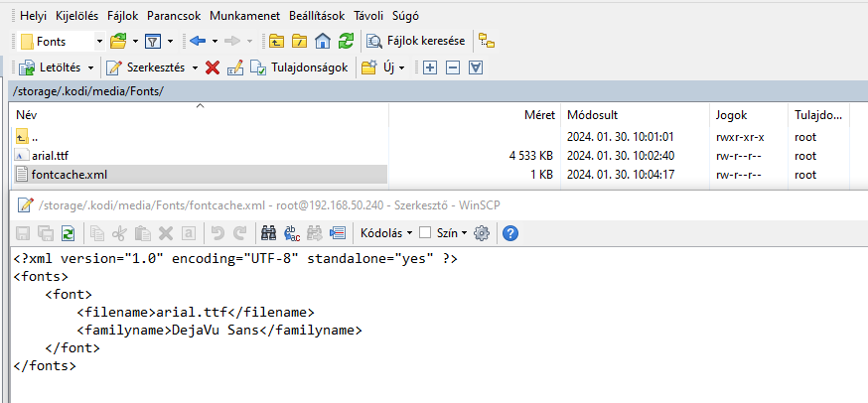This screenshot has width=868, height=403.
Task: Click the Tulajdonságok properties button
Action: [300, 67]
